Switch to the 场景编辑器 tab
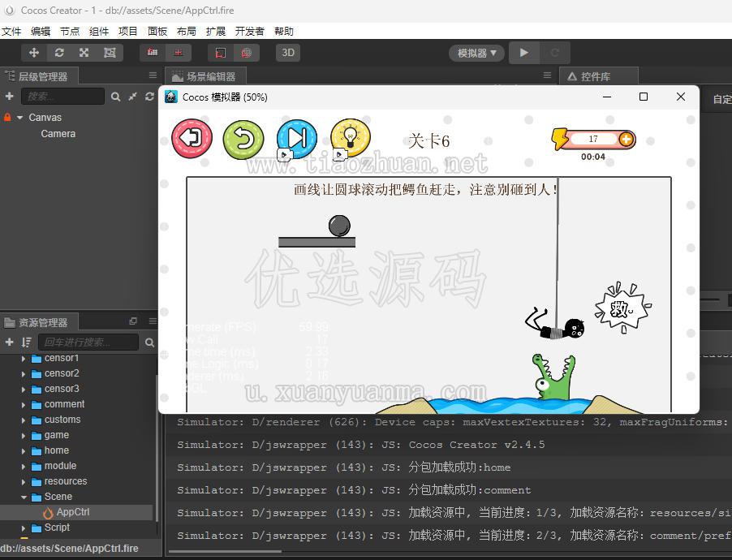Image resolution: width=732 pixels, height=560 pixels. point(205,76)
